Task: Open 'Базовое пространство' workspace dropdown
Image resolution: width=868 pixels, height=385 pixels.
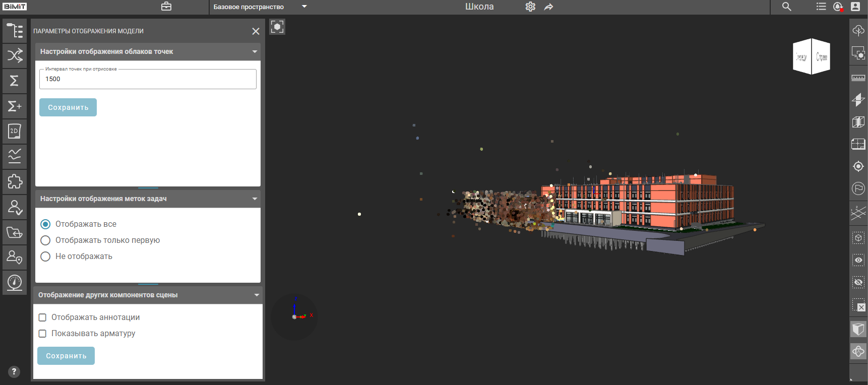Action: click(260, 7)
